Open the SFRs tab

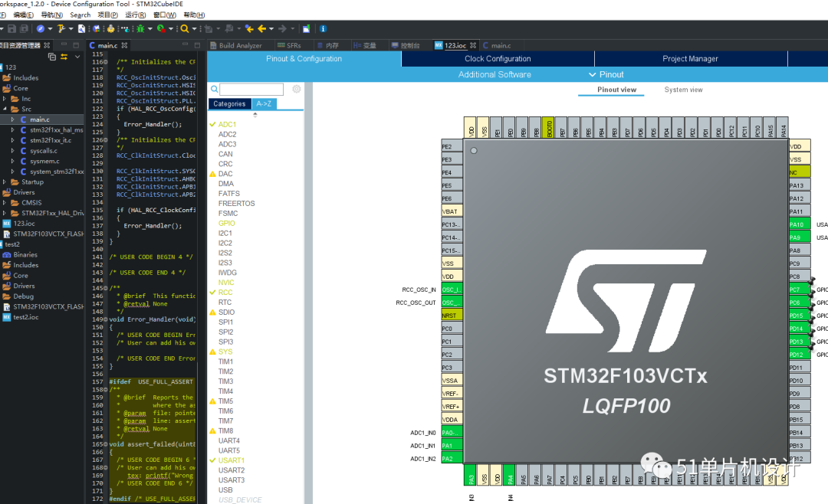[289, 45]
